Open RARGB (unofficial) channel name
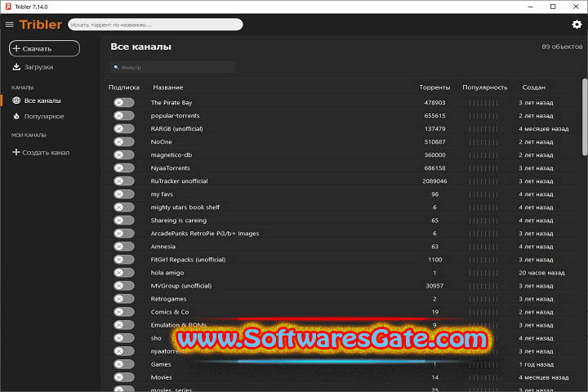The width and height of the screenshot is (588, 392). (176, 129)
